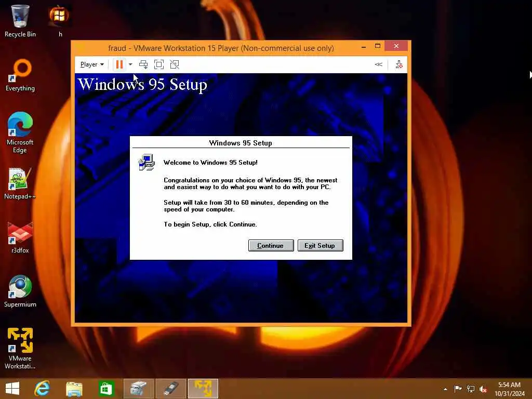The height and width of the screenshot is (399, 532).
Task: Show hidden system tray icons
Action: tap(445, 389)
